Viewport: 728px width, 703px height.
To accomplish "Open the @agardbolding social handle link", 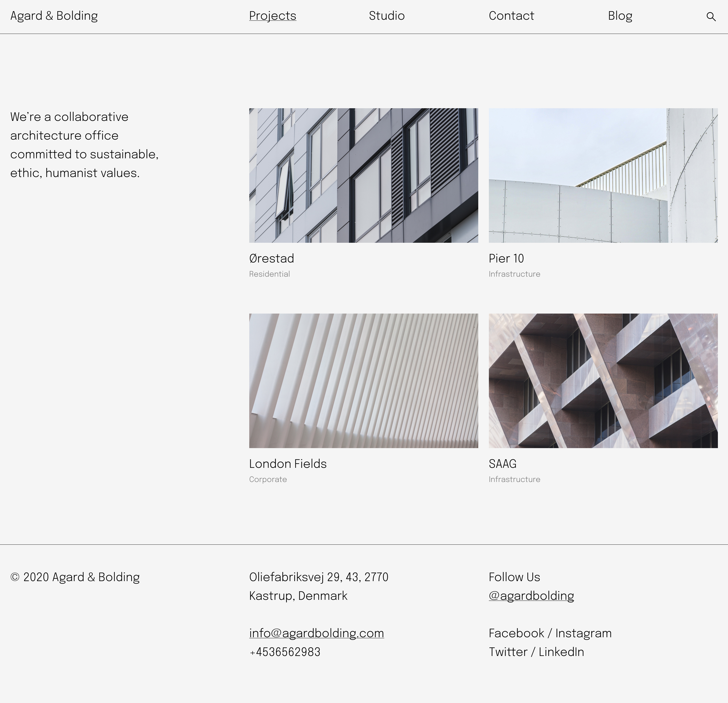I will coord(531,596).
